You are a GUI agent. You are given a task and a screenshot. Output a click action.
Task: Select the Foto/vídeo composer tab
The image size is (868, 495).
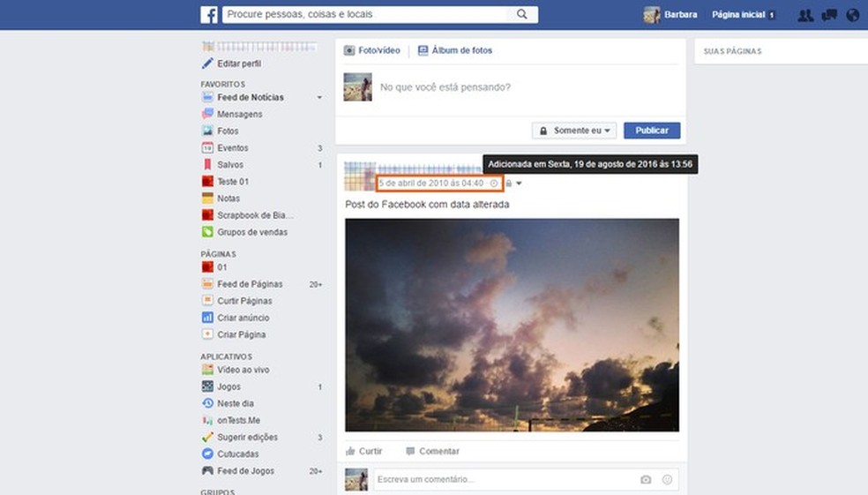[371, 50]
